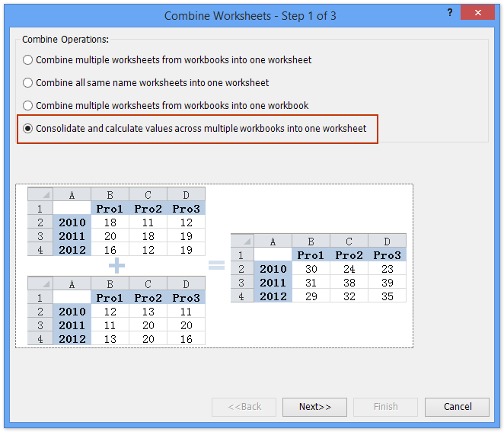Screen dimensions: 504x432
Task: Click the Finish button
Action: click(385, 407)
